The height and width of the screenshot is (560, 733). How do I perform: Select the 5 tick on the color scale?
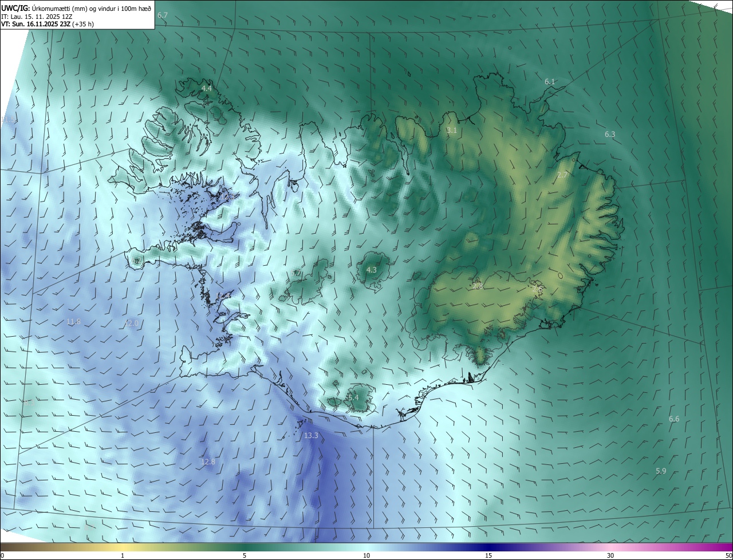245,555
